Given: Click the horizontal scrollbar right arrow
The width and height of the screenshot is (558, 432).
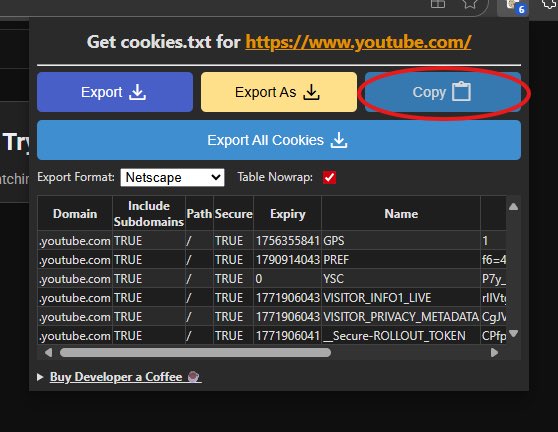Looking at the screenshot, I should [494, 353].
